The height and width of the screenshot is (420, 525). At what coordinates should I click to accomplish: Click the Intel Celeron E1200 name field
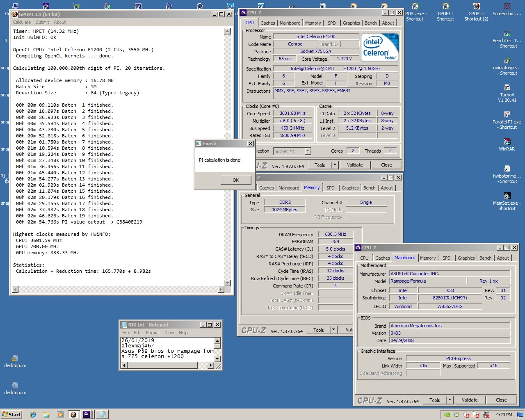[x=316, y=37]
